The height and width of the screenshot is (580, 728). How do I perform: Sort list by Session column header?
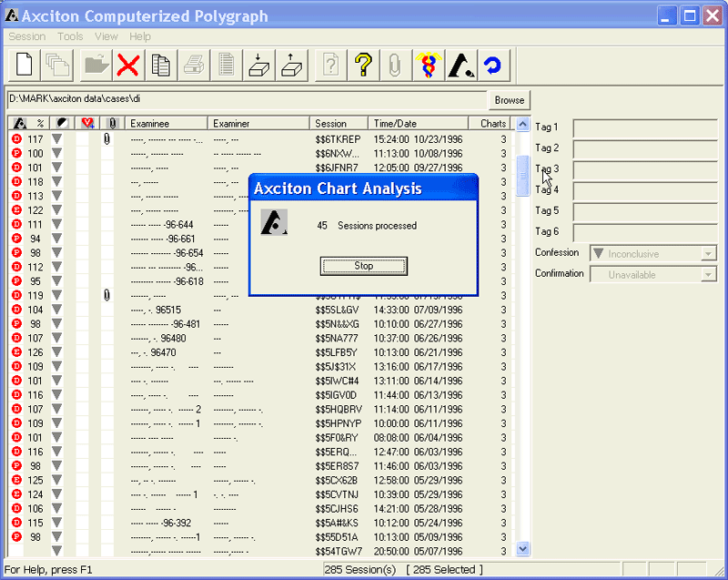pyautogui.click(x=339, y=124)
